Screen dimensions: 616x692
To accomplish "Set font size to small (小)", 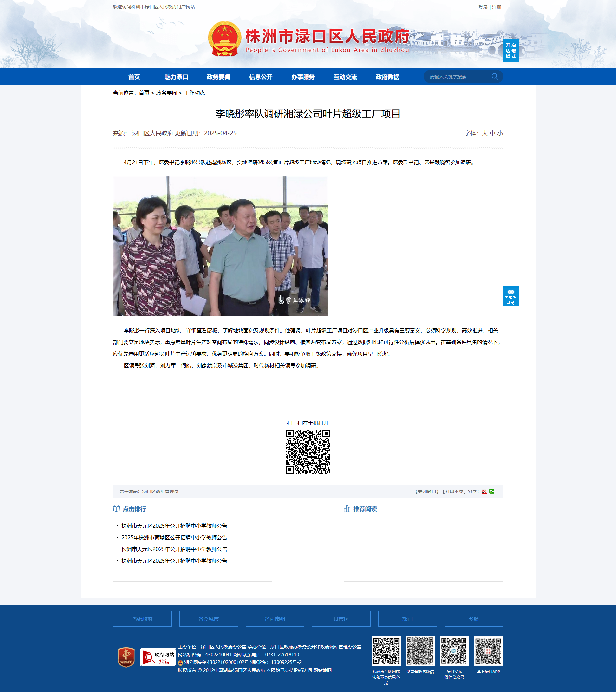I will 500,133.
